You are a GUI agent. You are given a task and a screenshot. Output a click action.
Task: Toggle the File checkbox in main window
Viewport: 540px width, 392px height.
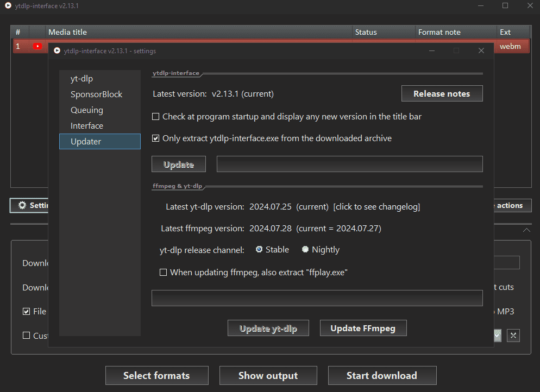(26, 312)
